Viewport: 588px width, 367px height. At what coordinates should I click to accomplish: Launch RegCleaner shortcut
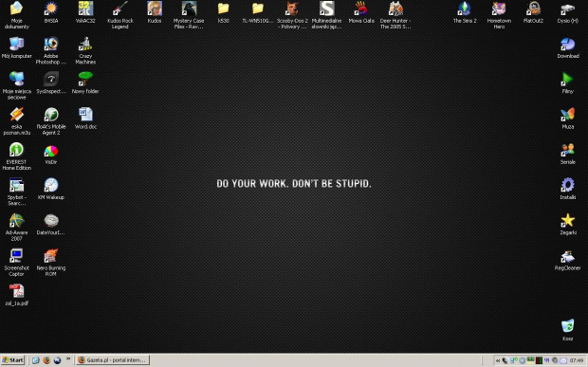click(568, 260)
